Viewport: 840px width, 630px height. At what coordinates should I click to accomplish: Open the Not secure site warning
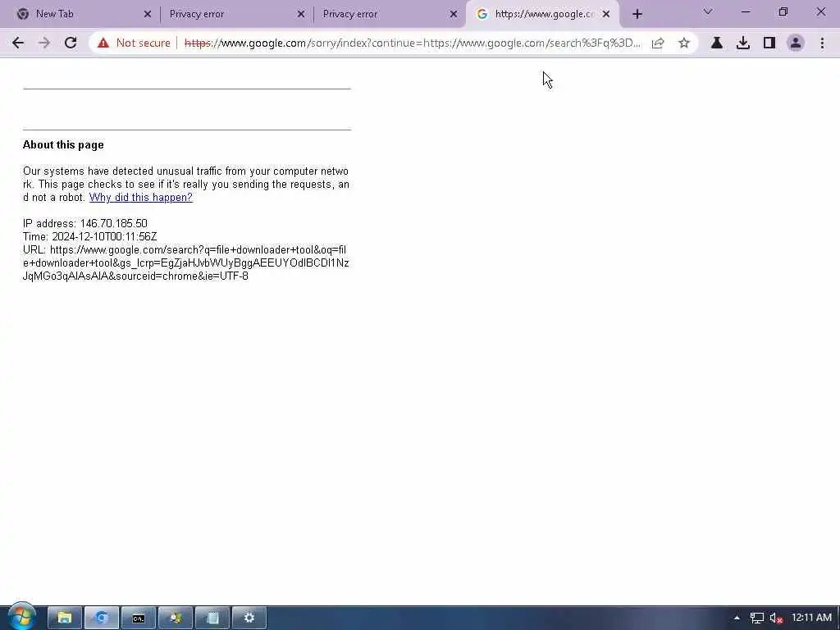pos(134,43)
